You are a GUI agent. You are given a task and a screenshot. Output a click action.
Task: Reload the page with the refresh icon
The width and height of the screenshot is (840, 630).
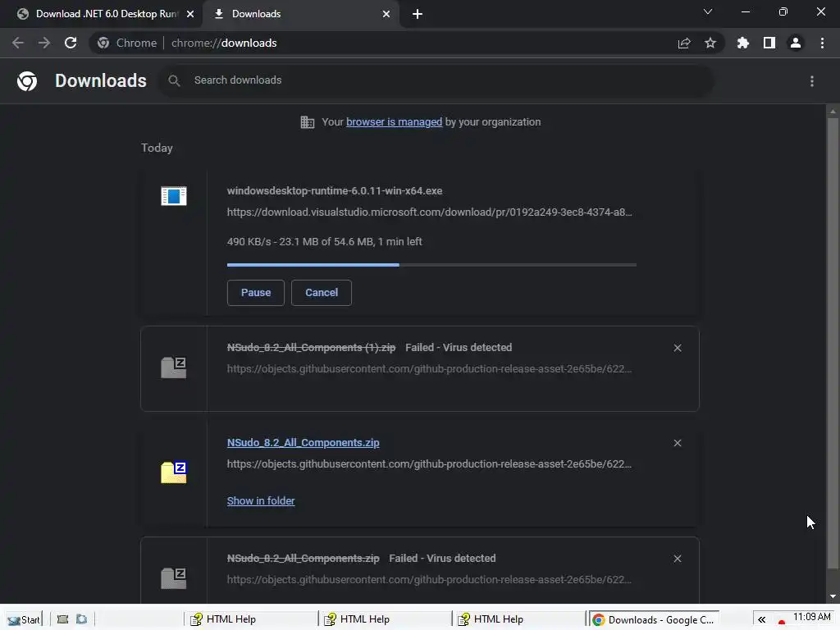(71, 43)
